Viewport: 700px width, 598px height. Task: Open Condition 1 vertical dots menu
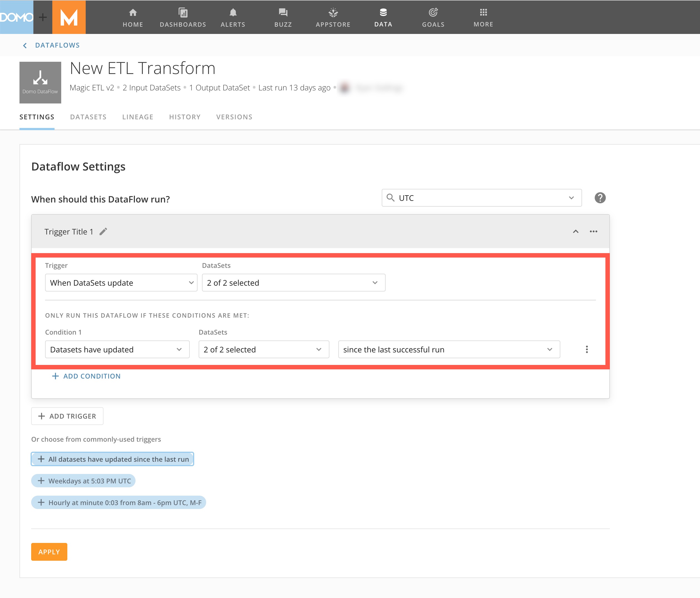pyautogui.click(x=586, y=349)
